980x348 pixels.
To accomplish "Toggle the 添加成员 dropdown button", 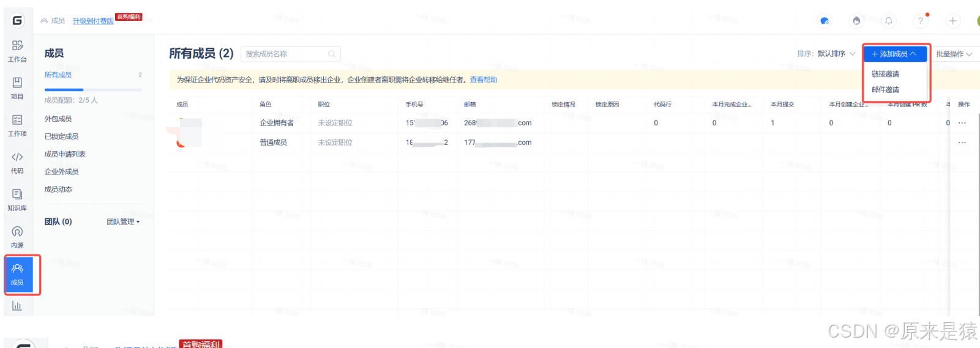I will pyautogui.click(x=894, y=54).
